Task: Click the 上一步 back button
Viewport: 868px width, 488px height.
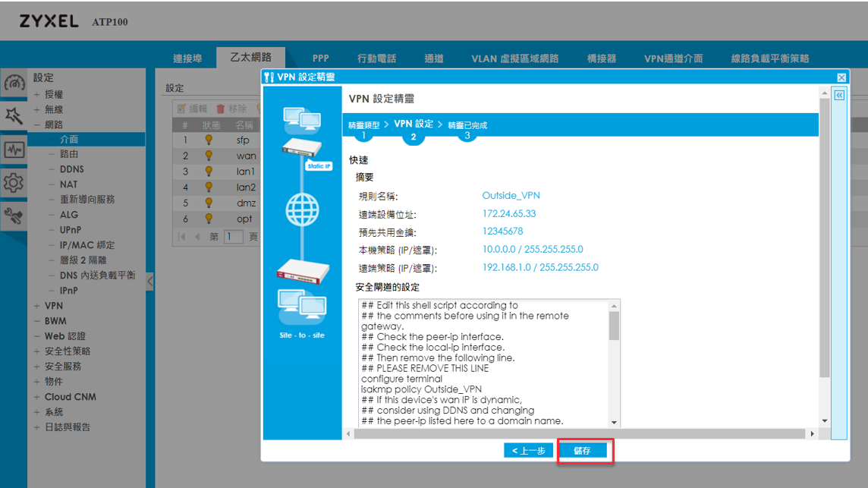Action: click(x=528, y=450)
